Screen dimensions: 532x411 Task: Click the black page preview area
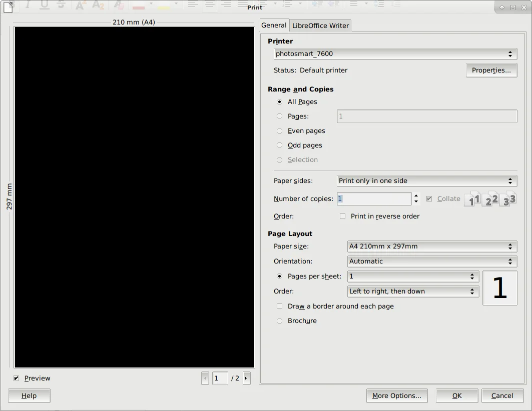point(134,197)
